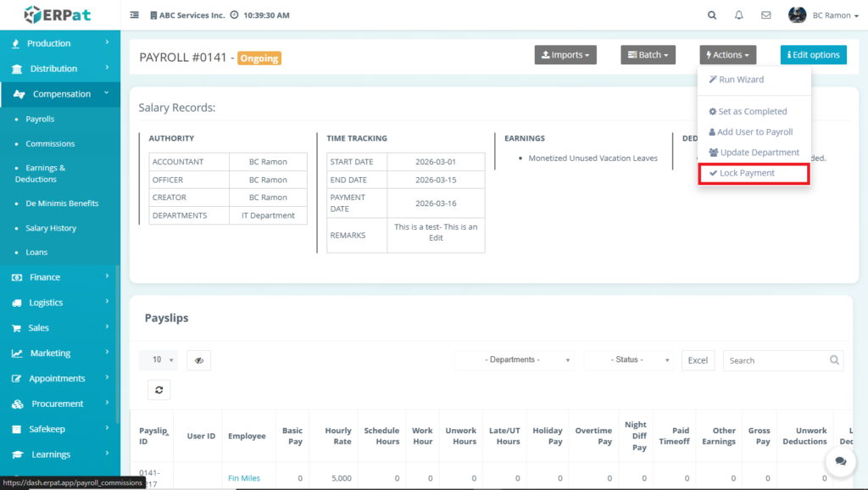Open the Fin Miles employee link
This screenshot has height=490, width=868.
click(244, 478)
